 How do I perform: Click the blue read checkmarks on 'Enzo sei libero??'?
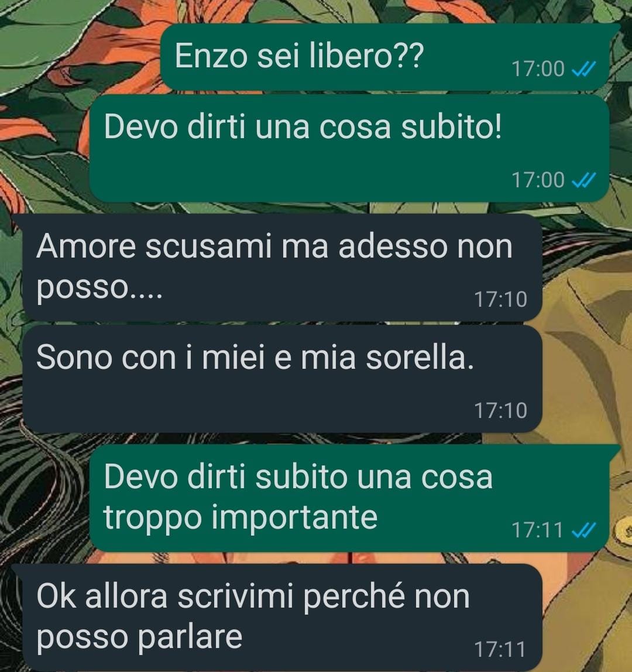click(x=584, y=68)
